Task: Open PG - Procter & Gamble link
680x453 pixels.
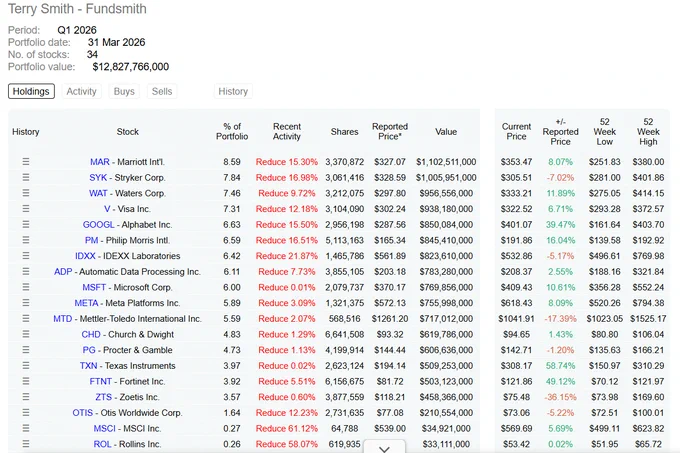Action: 128,350
